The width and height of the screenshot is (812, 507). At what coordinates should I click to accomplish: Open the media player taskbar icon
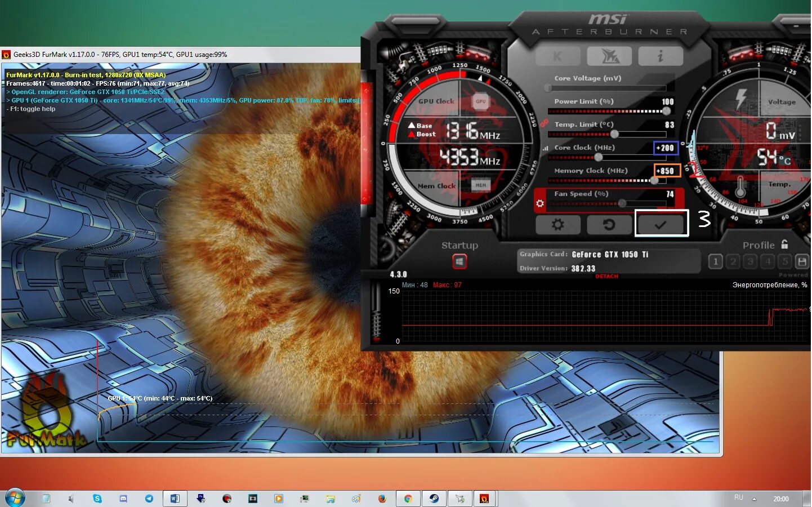[279, 499]
